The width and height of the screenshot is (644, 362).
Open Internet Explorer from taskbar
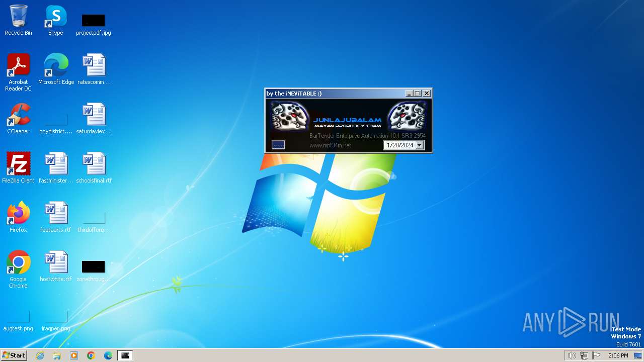tap(40, 355)
